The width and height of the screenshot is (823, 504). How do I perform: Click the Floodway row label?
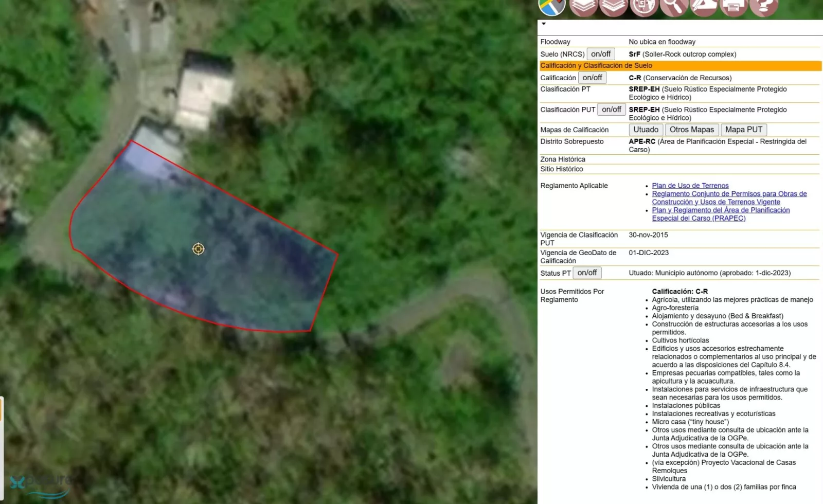click(x=556, y=42)
